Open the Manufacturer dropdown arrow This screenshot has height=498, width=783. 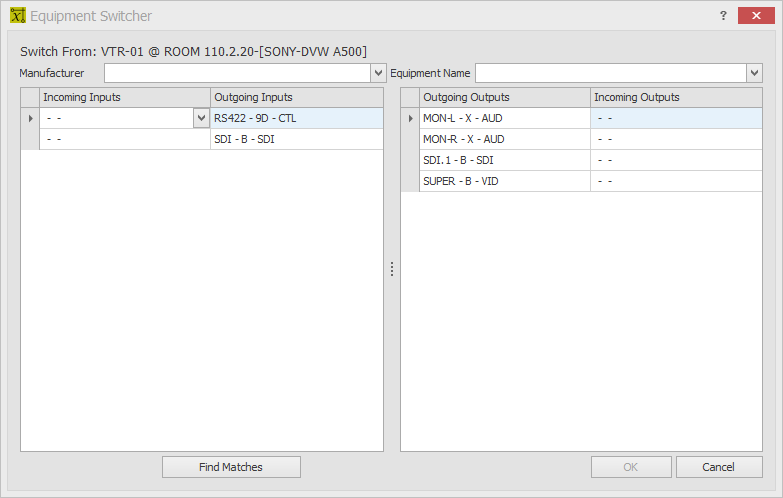379,73
